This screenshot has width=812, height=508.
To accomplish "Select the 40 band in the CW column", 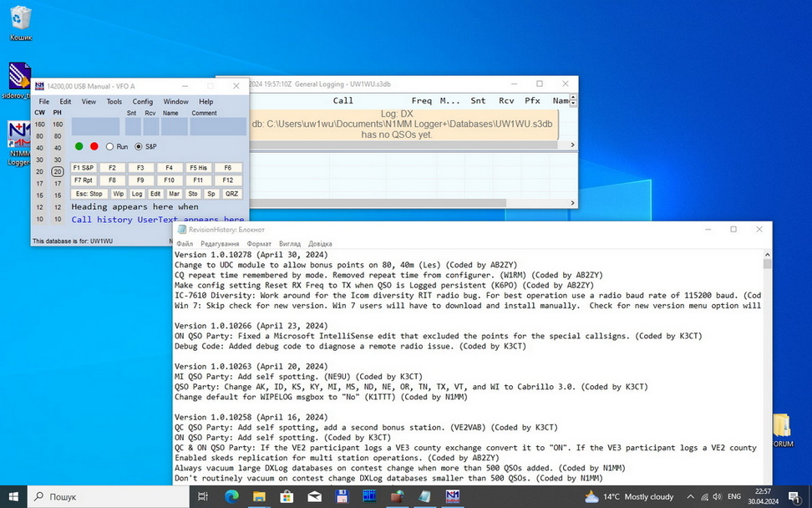I will pyautogui.click(x=40, y=148).
